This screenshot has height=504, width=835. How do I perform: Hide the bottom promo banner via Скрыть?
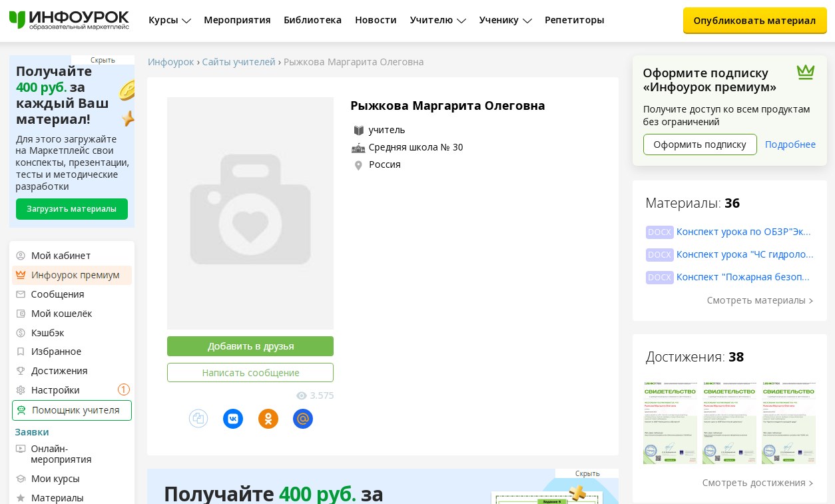point(587,473)
